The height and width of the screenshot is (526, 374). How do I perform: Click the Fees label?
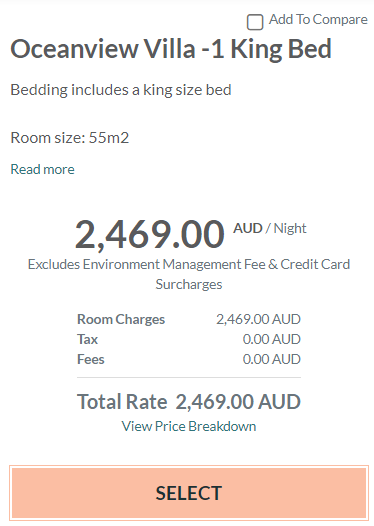pyautogui.click(x=91, y=359)
